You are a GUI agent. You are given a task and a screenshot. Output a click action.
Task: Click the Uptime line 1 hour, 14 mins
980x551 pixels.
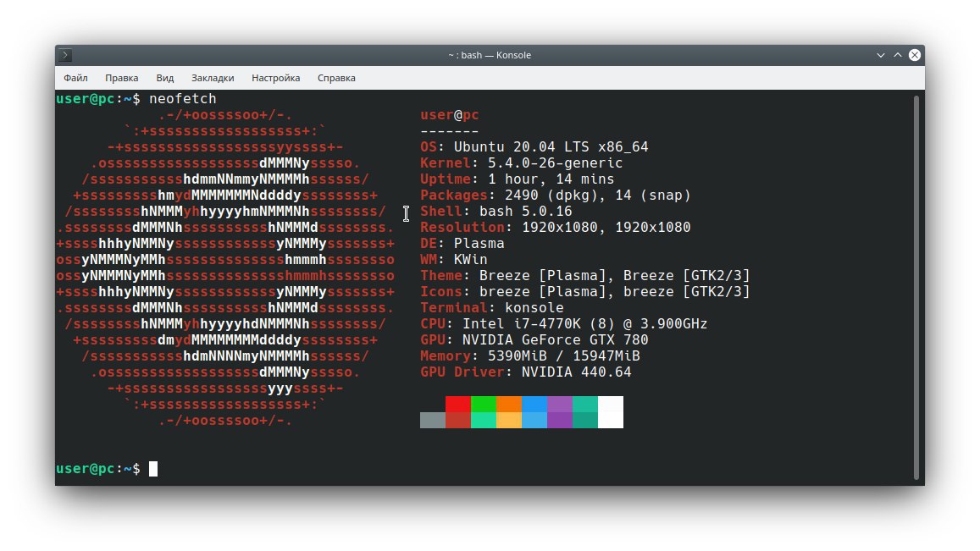pyautogui.click(x=517, y=179)
